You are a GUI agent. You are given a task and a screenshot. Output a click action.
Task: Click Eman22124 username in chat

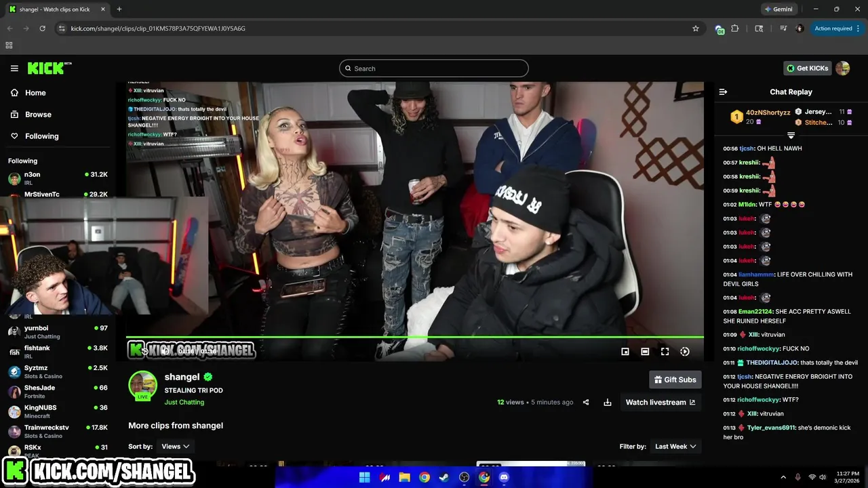tap(755, 312)
